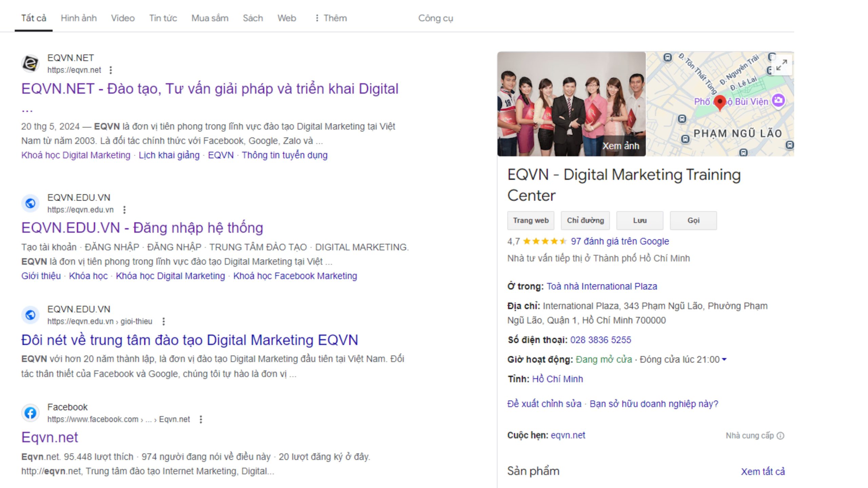Open three-dot menu for Facebook result

[x=201, y=420]
